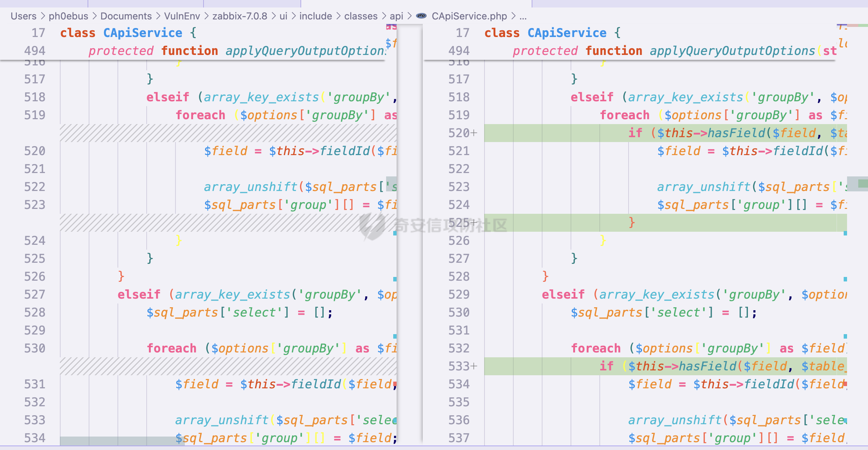Jump to sticky applyQueryOutputOptions line in right pane
The image size is (868, 450).
tap(732, 51)
